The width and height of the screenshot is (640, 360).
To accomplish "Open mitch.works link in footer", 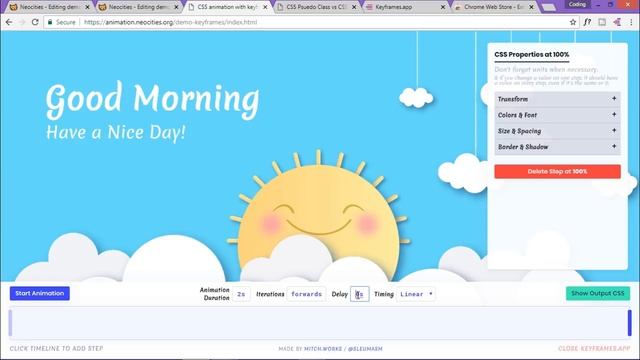I will point(323,349).
